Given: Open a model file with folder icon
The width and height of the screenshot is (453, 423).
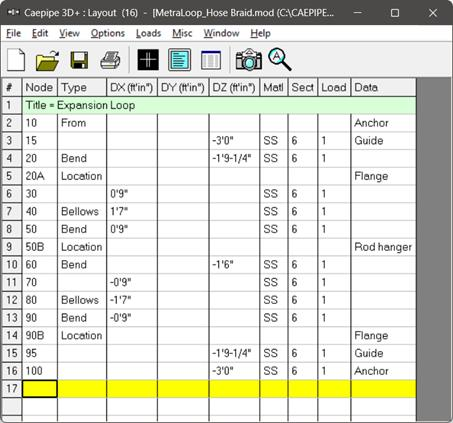Looking at the screenshot, I should click(x=47, y=60).
